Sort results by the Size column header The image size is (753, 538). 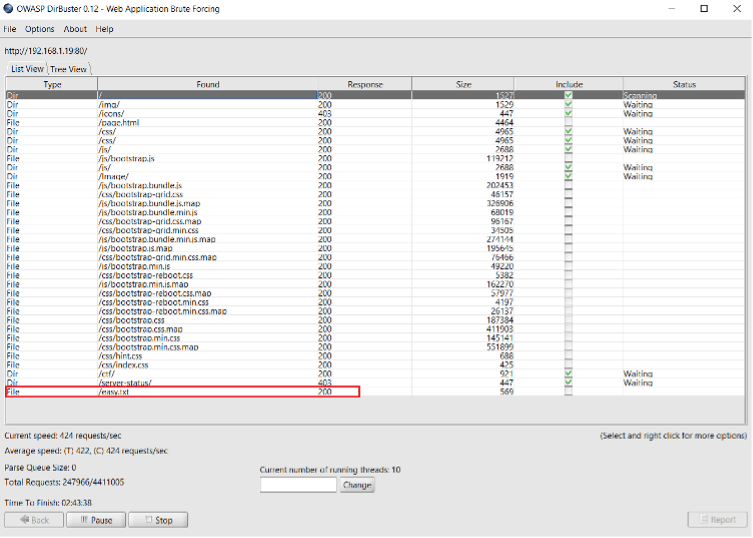(x=463, y=85)
